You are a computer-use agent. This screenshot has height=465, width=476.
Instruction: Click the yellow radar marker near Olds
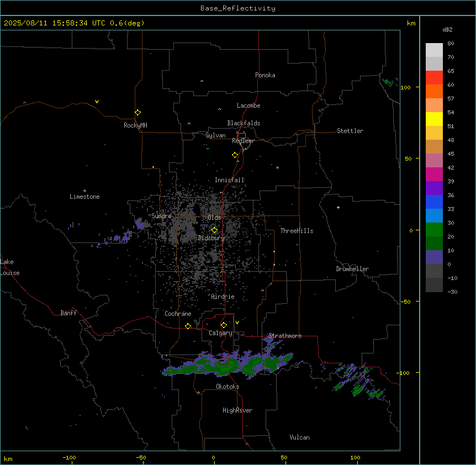point(214,230)
